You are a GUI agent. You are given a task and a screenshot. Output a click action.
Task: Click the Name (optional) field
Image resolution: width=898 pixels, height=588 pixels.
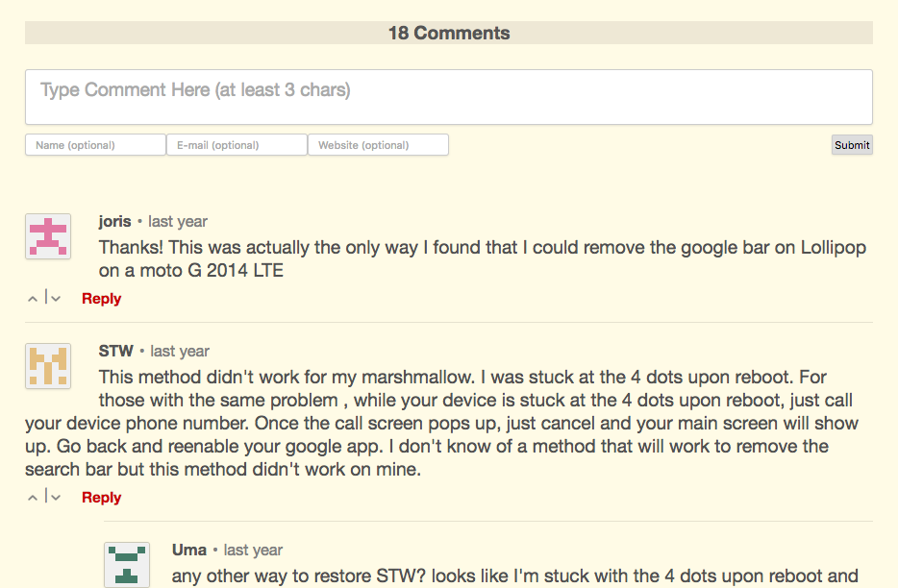(95, 145)
